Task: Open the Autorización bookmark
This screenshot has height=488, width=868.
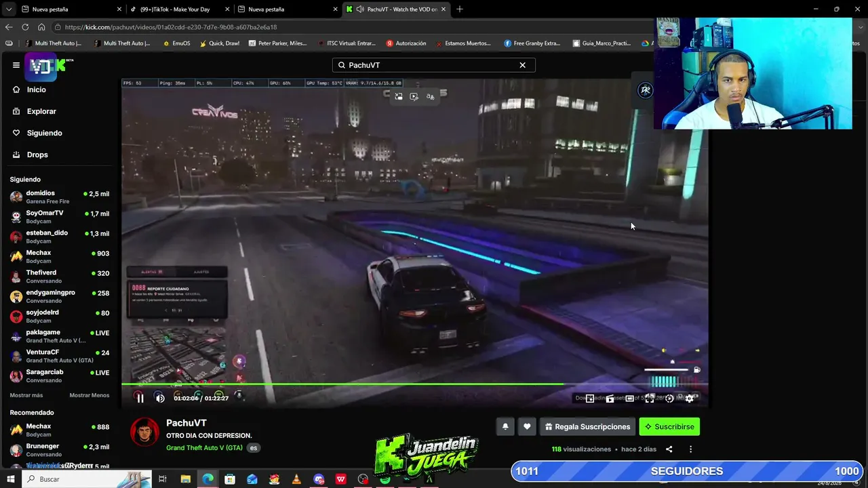Action: click(406, 43)
